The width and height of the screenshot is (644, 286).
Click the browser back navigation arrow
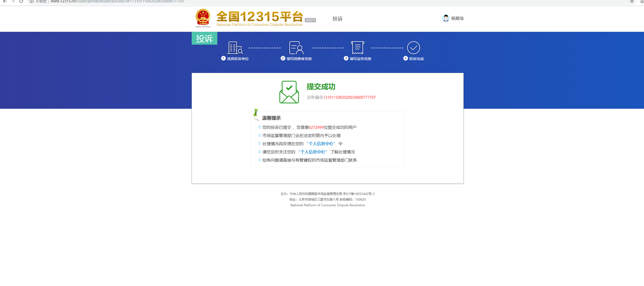click(5, 2)
